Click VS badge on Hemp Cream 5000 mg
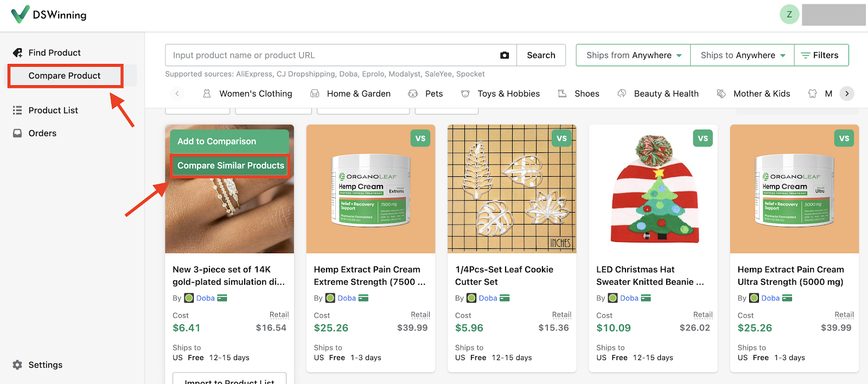Viewport: 868px width, 384px height. click(844, 138)
